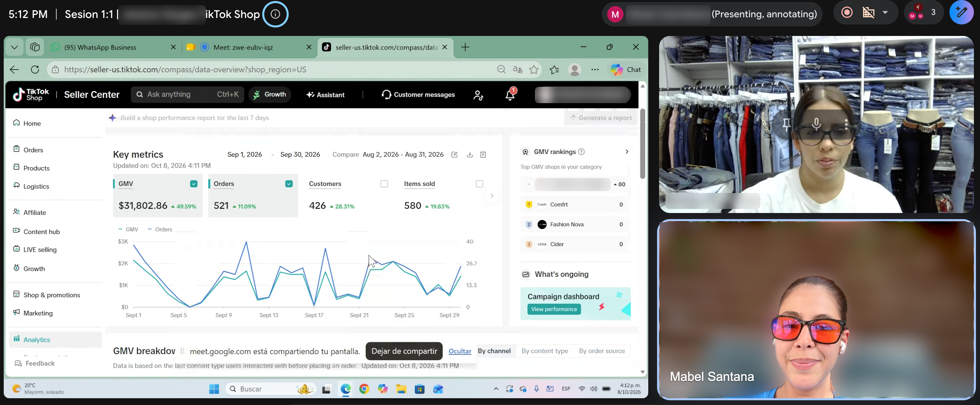Screen dimensions: 980x405
Task: Open Marketing in sidebar
Action: (x=33, y=313)
